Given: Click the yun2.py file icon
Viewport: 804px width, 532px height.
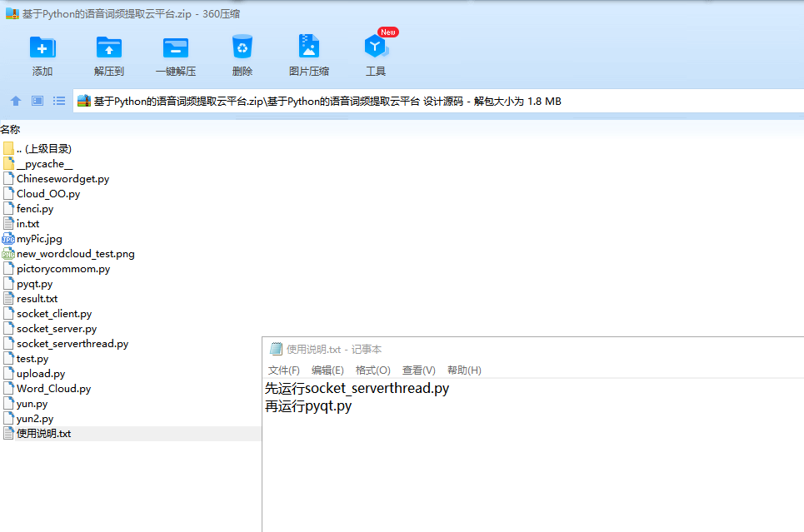Looking at the screenshot, I should (8, 418).
